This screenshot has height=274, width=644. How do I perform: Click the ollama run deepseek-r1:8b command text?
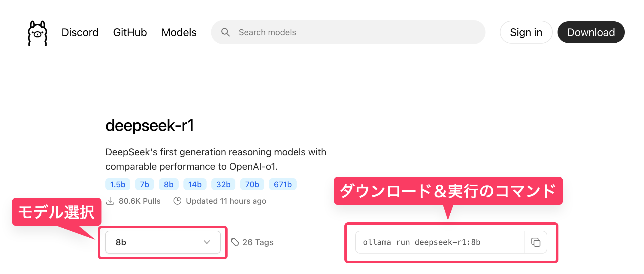(422, 242)
